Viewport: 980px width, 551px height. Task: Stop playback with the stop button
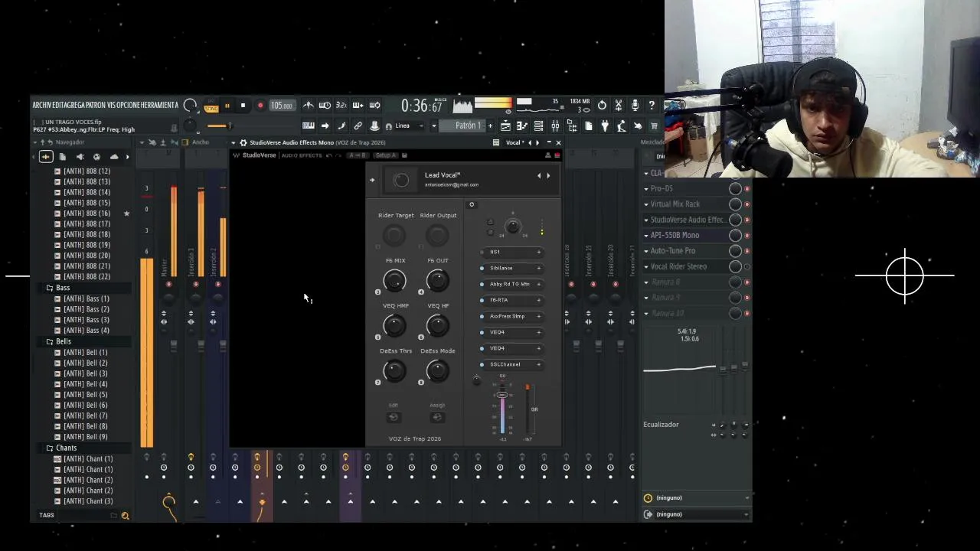(x=243, y=106)
